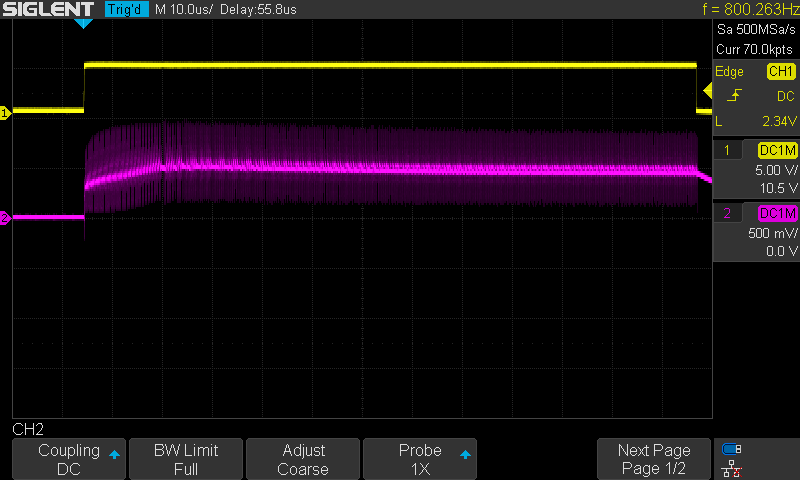Toggle the BW Limit Full setting

click(x=186, y=459)
